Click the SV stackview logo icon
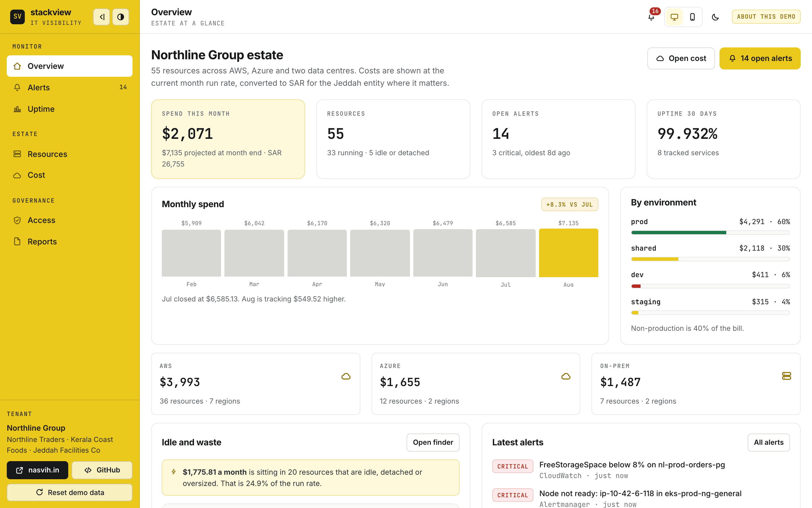The image size is (812, 508). pos(17,16)
